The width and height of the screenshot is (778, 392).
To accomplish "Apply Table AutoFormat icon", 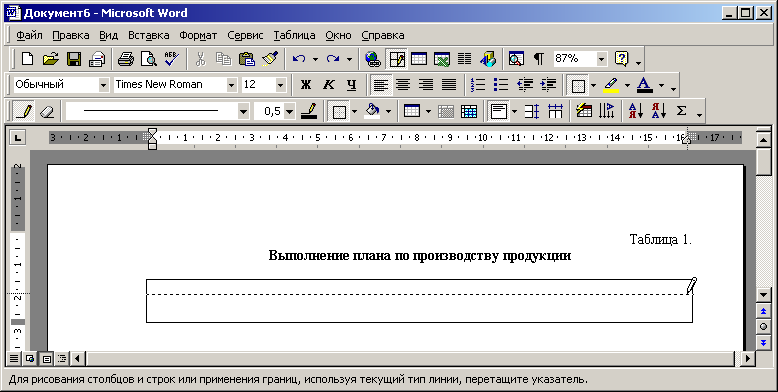I will (584, 111).
